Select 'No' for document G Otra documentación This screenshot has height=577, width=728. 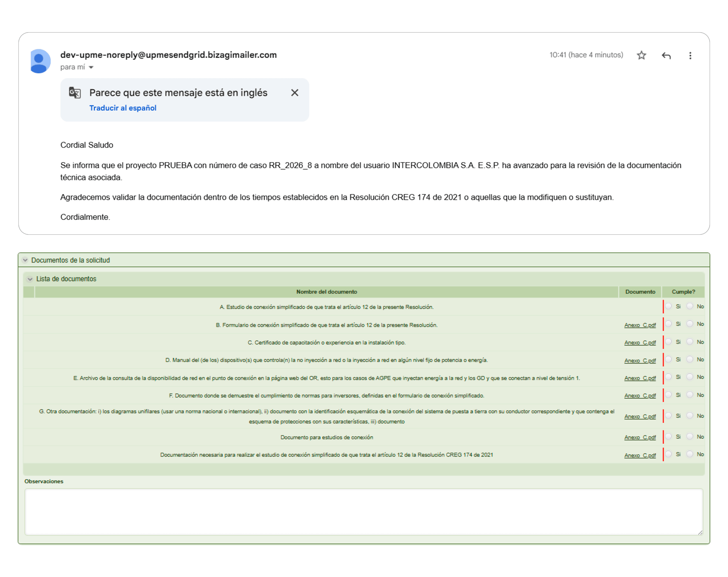[690, 416]
